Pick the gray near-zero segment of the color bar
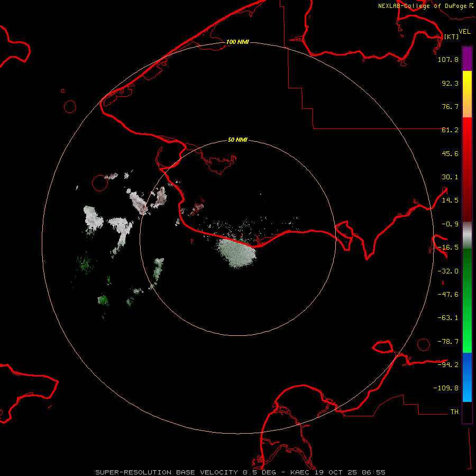This screenshot has width=476, height=476. 467,235
